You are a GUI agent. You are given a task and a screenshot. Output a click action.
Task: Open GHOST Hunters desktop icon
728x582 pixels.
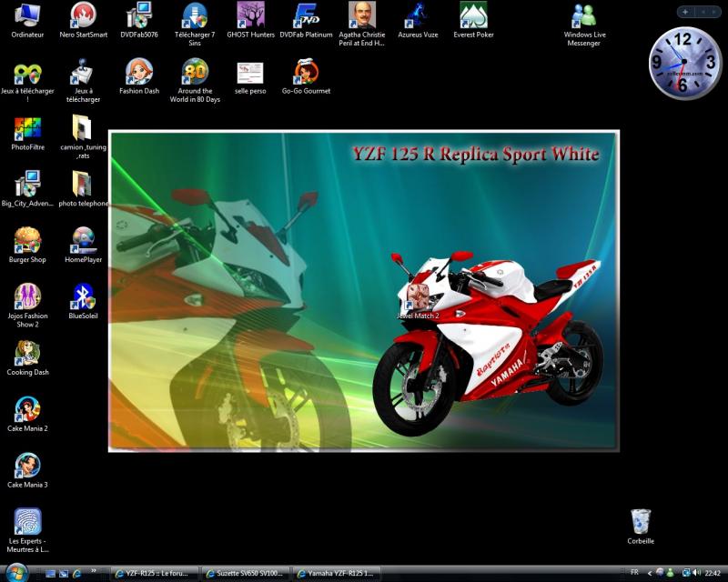point(251,19)
